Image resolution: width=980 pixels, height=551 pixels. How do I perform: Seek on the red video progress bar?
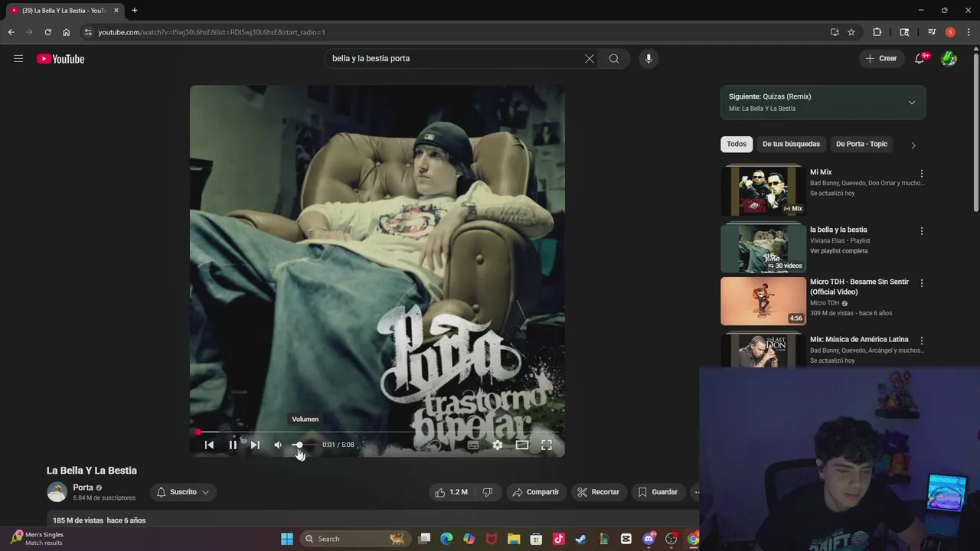click(377, 432)
